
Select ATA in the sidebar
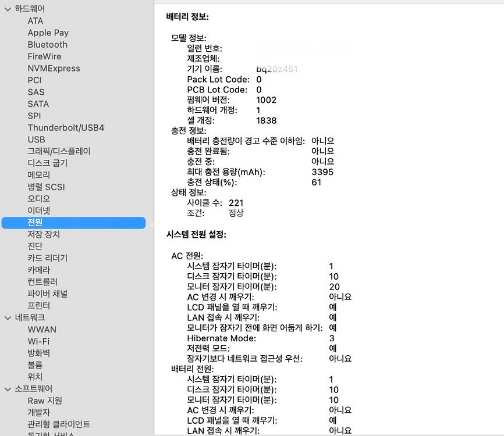36,21
